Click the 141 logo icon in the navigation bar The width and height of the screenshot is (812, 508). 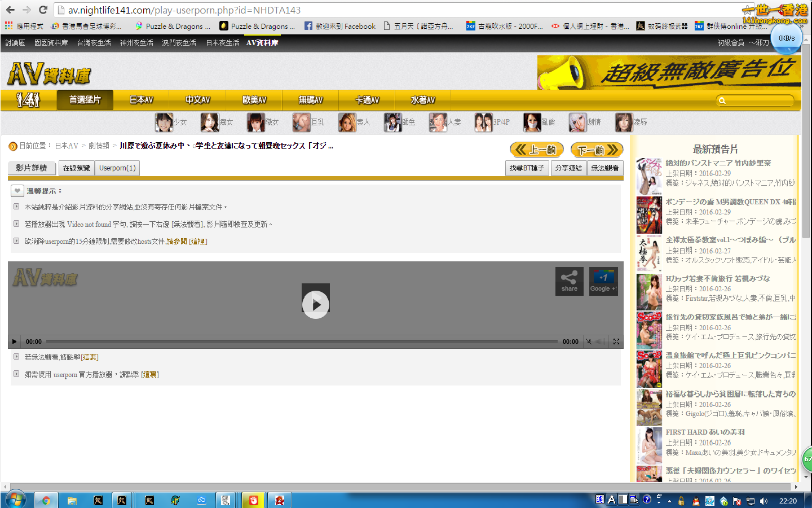click(x=28, y=100)
